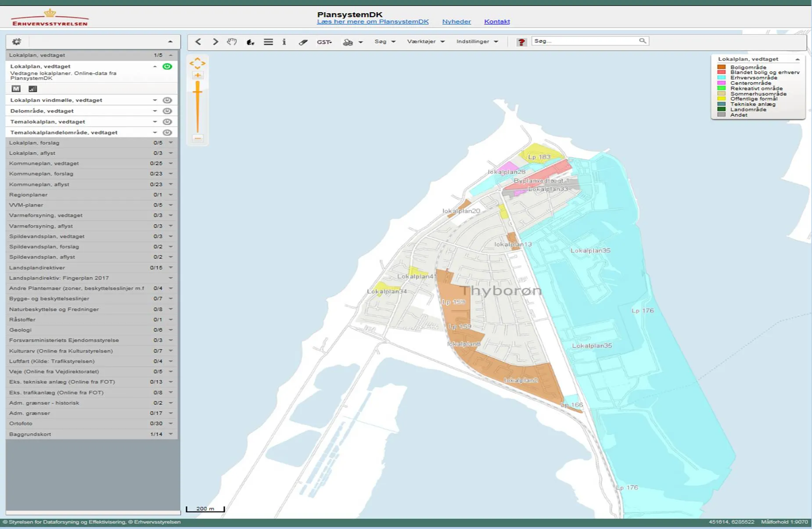Go back to previous map view
Image resolution: width=812 pixels, height=529 pixels.
click(198, 42)
